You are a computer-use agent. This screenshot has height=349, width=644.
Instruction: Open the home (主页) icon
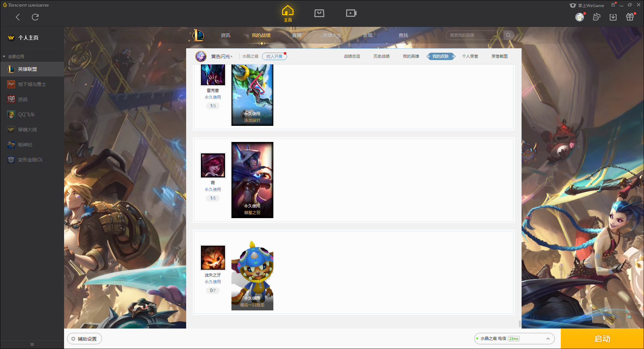(x=288, y=13)
